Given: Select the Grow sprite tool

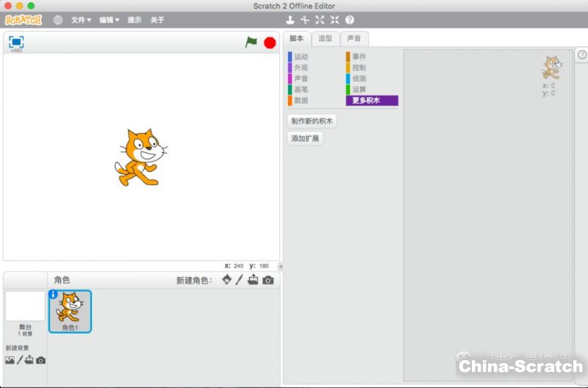Looking at the screenshot, I should point(320,20).
